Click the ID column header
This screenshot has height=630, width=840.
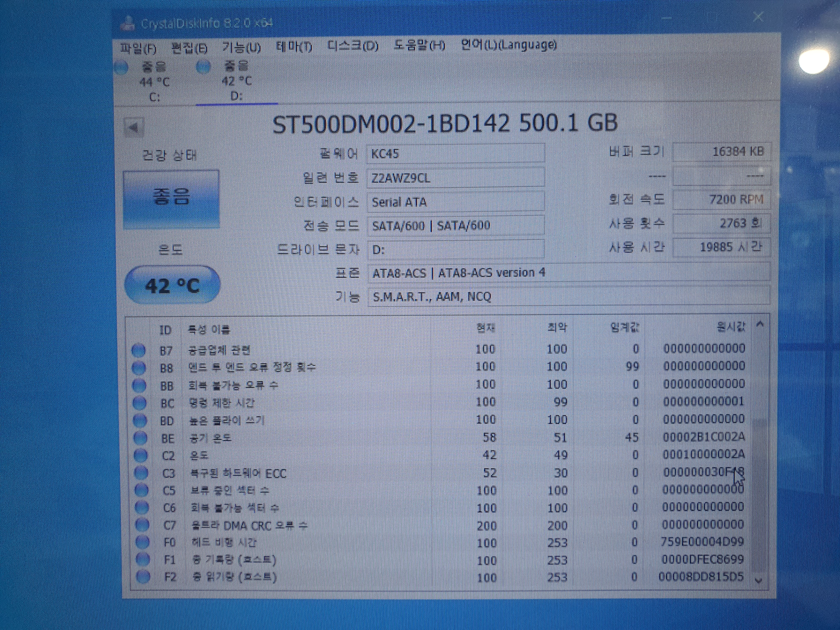click(165, 330)
